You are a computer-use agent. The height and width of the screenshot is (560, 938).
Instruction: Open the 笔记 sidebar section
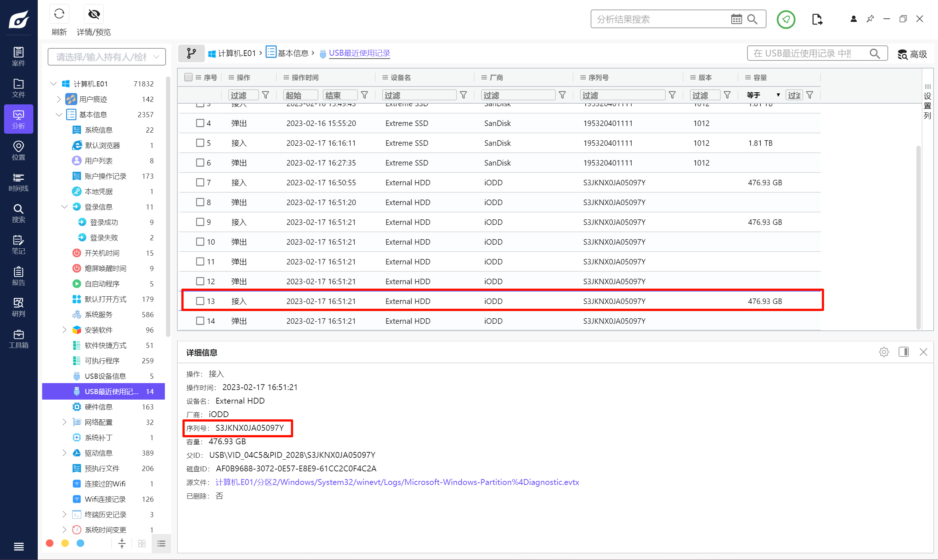coord(18,245)
